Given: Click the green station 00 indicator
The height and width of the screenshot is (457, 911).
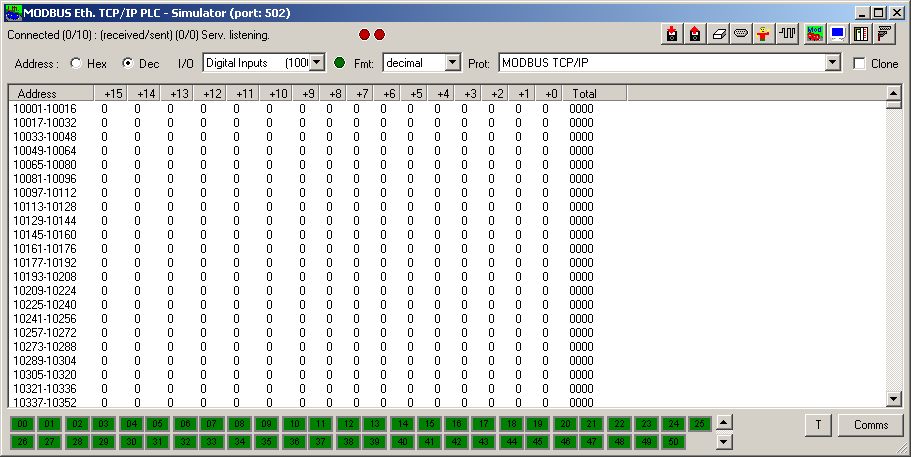Looking at the screenshot, I should [x=22, y=424].
